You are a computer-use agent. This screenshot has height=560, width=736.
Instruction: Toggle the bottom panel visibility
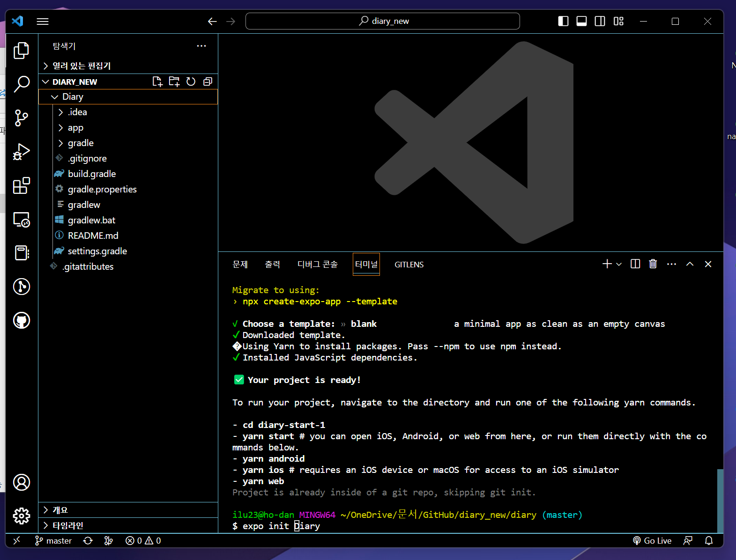[581, 21]
